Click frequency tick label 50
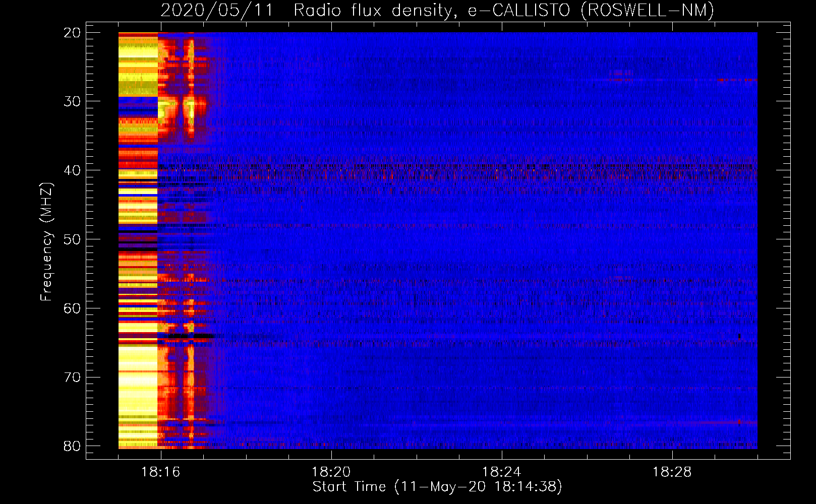816x504 pixels. pos(72,239)
